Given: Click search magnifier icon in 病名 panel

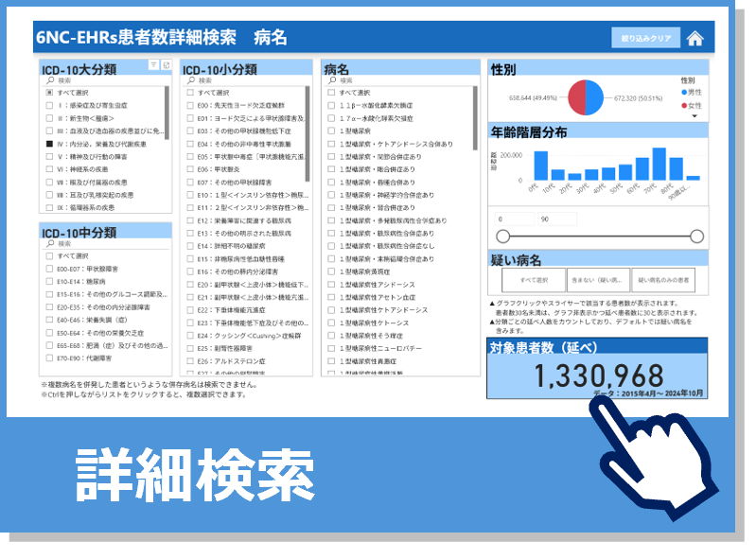Looking at the screenshot, I should [x=330, y=81].
